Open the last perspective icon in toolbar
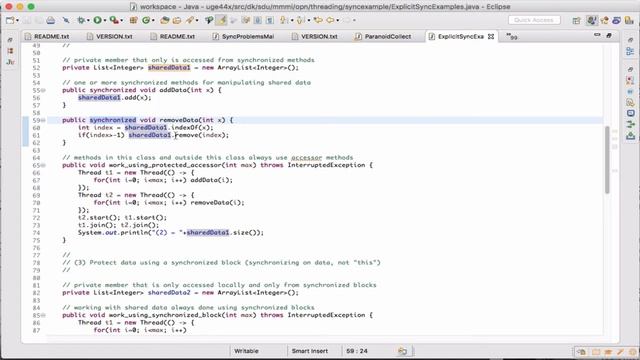This screenshot has height=360, width=640. [x=629, y=20]
